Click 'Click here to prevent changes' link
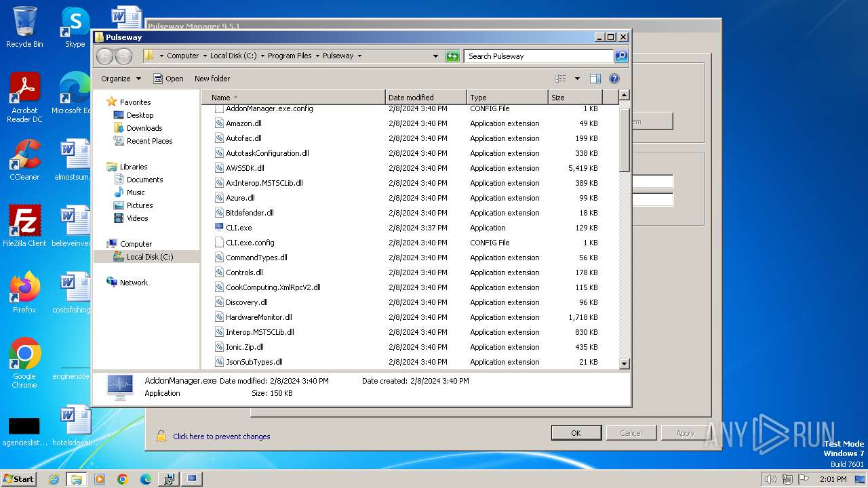 [x=222, y=436]
